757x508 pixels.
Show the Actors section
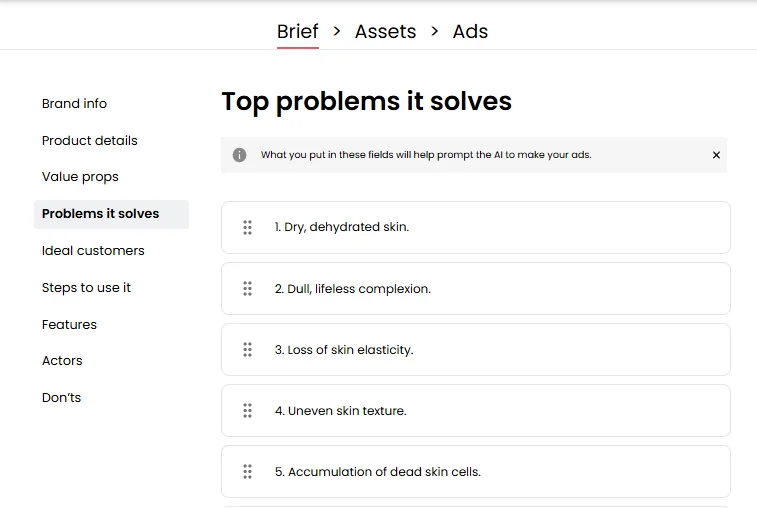click(62, 361)
